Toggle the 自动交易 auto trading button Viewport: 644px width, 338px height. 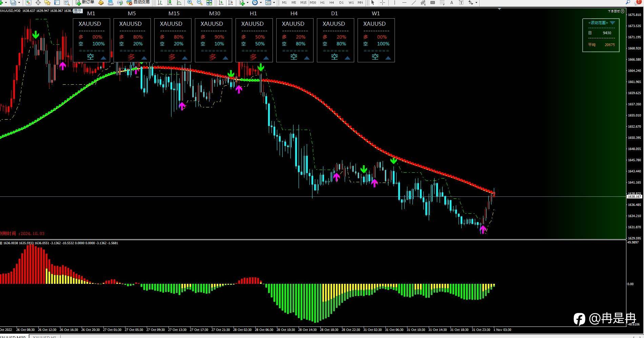click(138, 2)
